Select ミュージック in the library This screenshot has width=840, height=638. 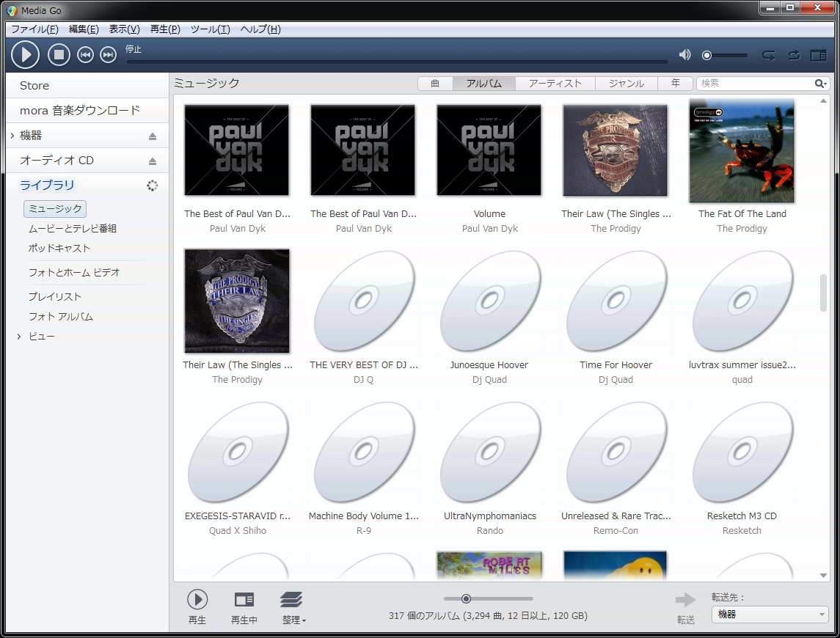tap(55, 208)
